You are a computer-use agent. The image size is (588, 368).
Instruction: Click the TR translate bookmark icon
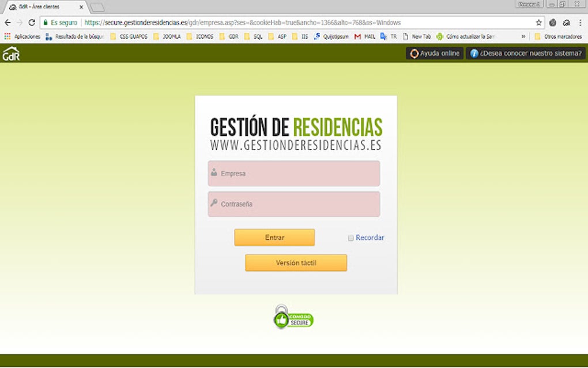tap(382, 36)
